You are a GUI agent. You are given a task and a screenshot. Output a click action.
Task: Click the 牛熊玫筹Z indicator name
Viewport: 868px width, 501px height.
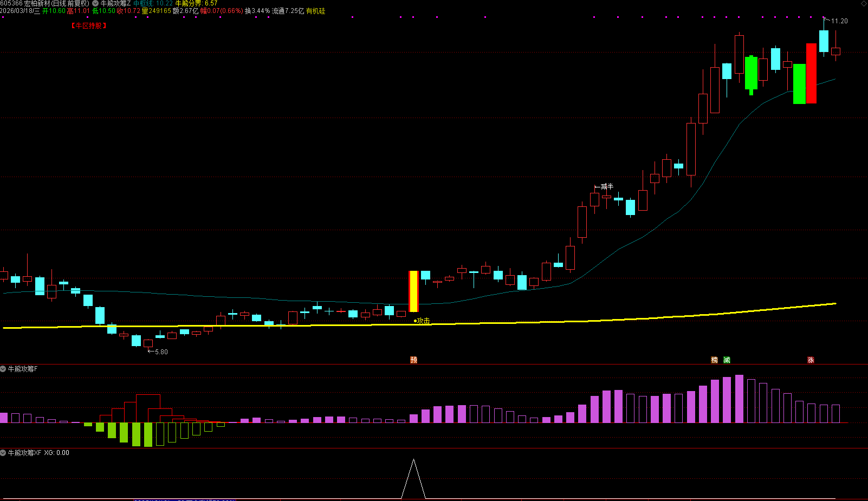click(115, 3)
